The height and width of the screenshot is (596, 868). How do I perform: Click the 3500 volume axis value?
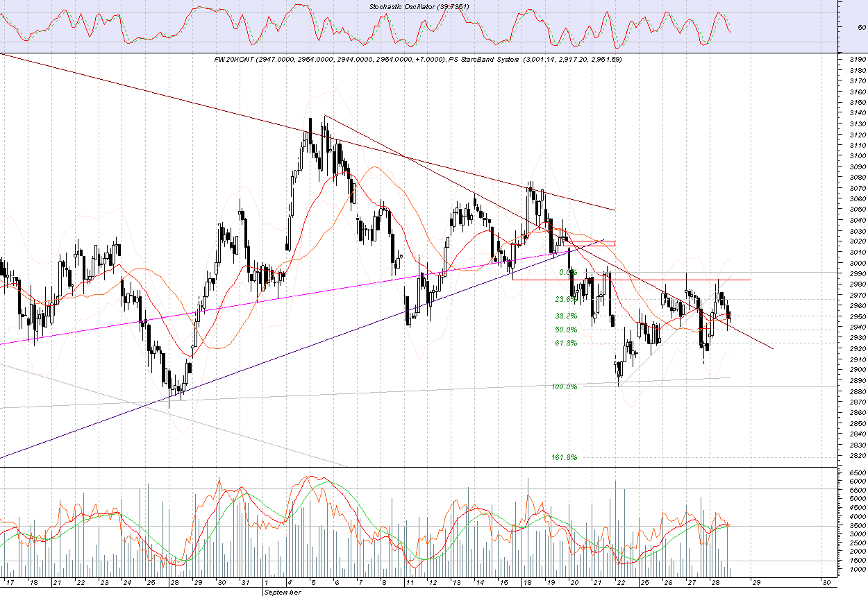[x=858, y=526]
